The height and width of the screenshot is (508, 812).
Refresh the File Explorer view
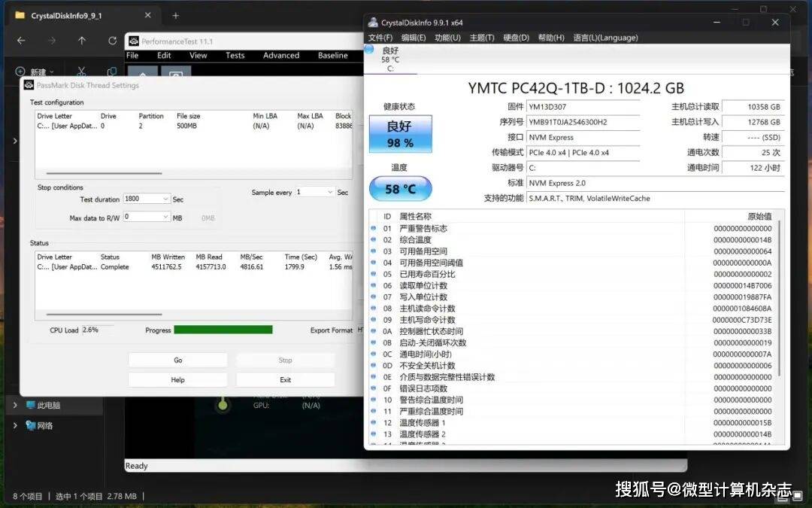pyautogui.click(x=112, y=41)
